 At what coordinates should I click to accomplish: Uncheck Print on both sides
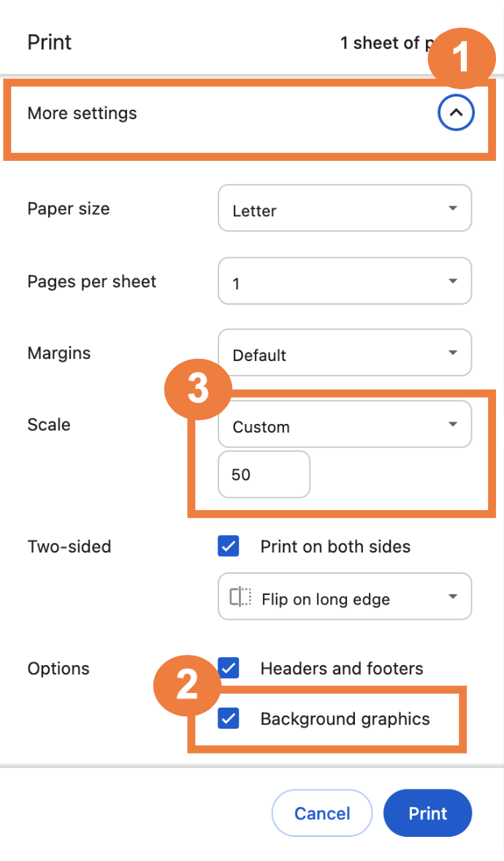(229, 546)
